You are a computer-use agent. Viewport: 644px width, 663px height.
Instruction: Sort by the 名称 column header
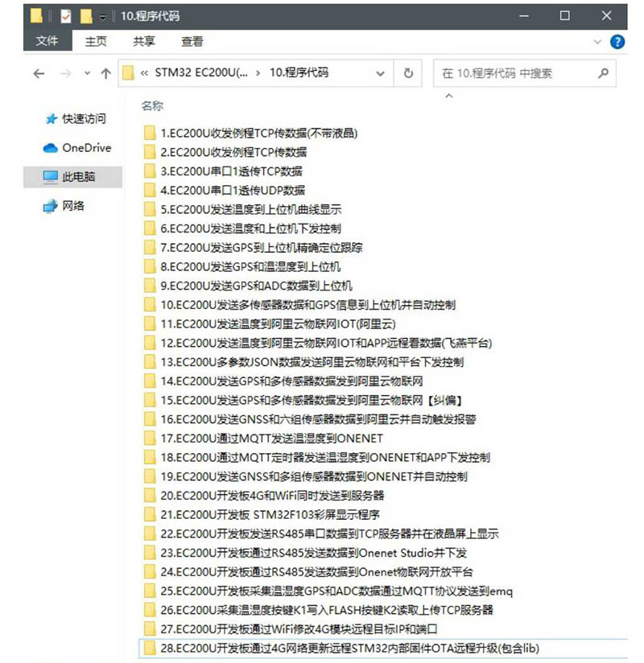click(x=152, y=105)
